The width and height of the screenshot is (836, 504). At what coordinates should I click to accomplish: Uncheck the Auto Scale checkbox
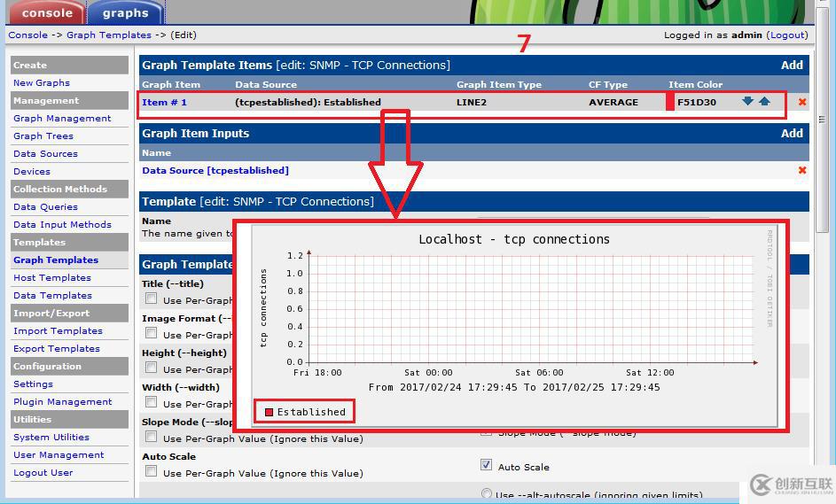click(486, 464)
